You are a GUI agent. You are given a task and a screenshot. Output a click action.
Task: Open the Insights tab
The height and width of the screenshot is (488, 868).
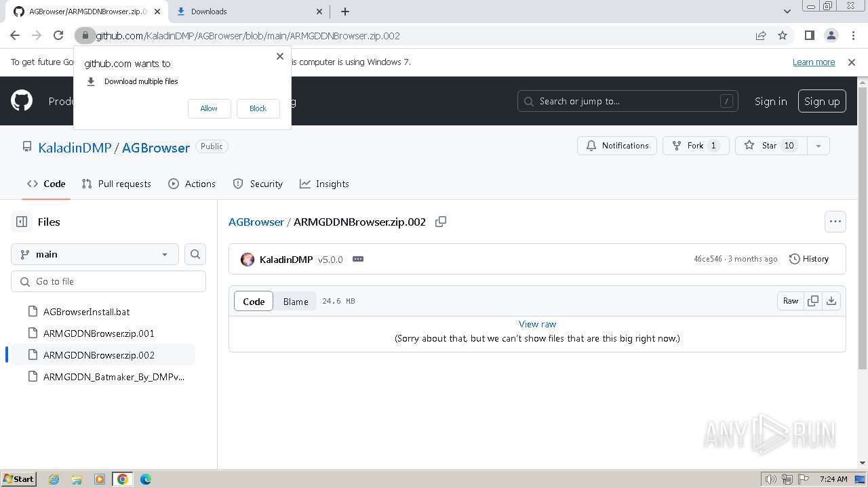[x=324, y=184]
